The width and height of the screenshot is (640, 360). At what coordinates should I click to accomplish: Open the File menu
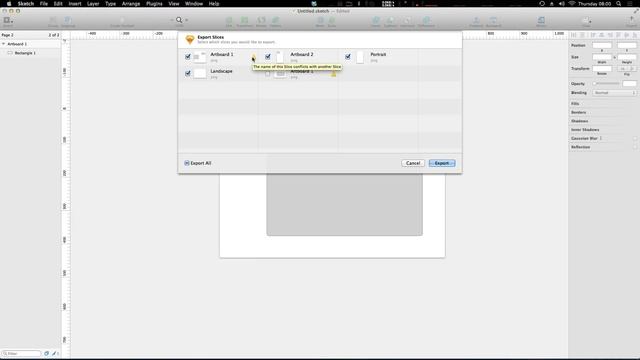coord(44,4)
